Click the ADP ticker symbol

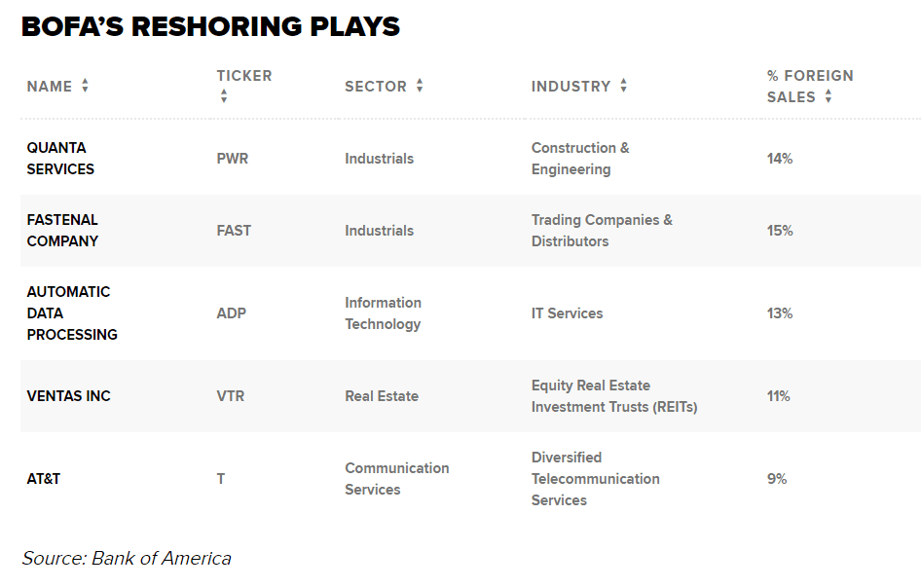click(x=232, y=313)
